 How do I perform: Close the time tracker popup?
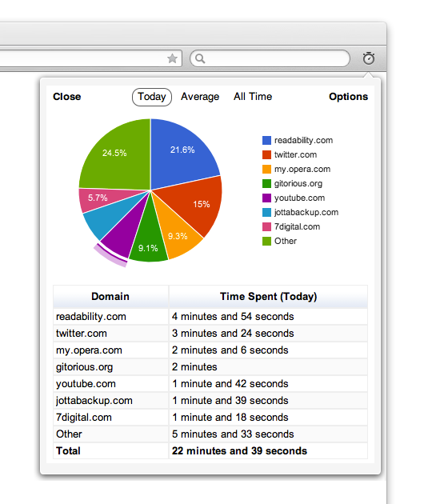tap(67, 97)
